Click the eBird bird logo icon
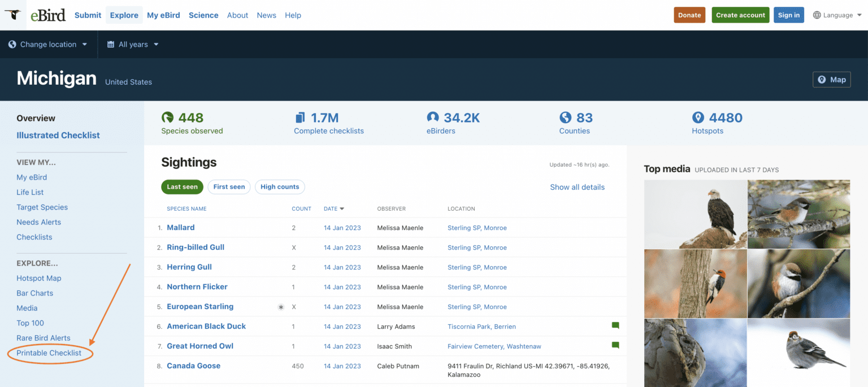 pyautogui.click(x=12, y=15)
